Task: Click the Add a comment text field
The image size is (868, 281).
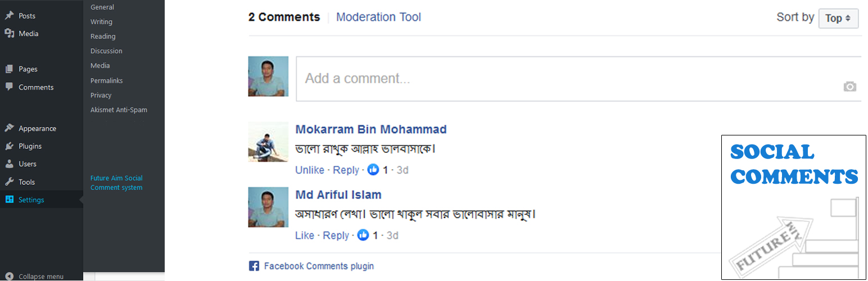Action: (562, 79)
